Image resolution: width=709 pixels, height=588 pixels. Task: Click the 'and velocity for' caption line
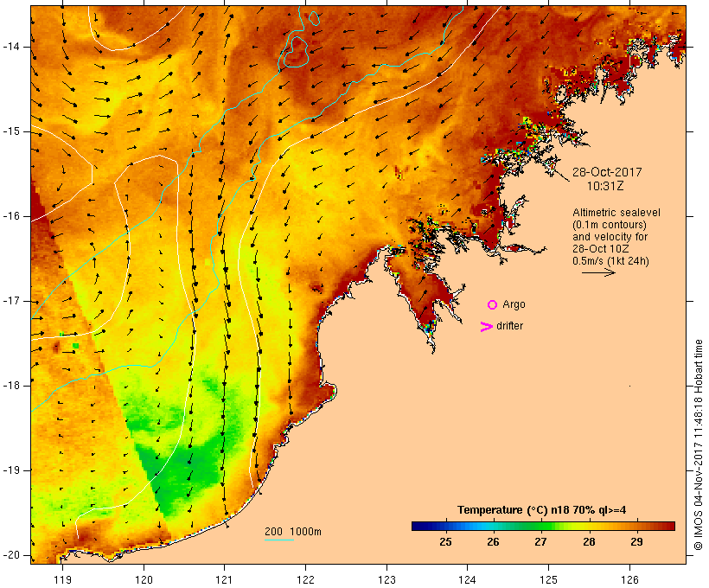coord(610,237)
